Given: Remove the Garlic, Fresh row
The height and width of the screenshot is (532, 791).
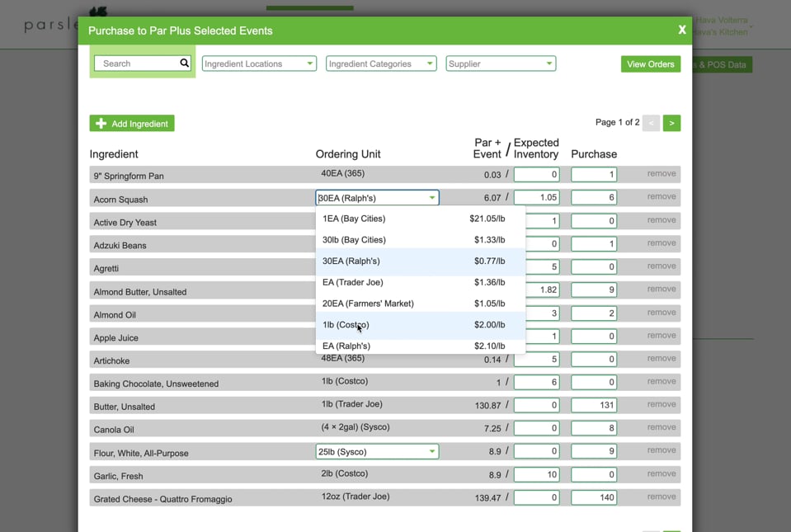Looking at the screenshot, I should (x=661, y=473).
